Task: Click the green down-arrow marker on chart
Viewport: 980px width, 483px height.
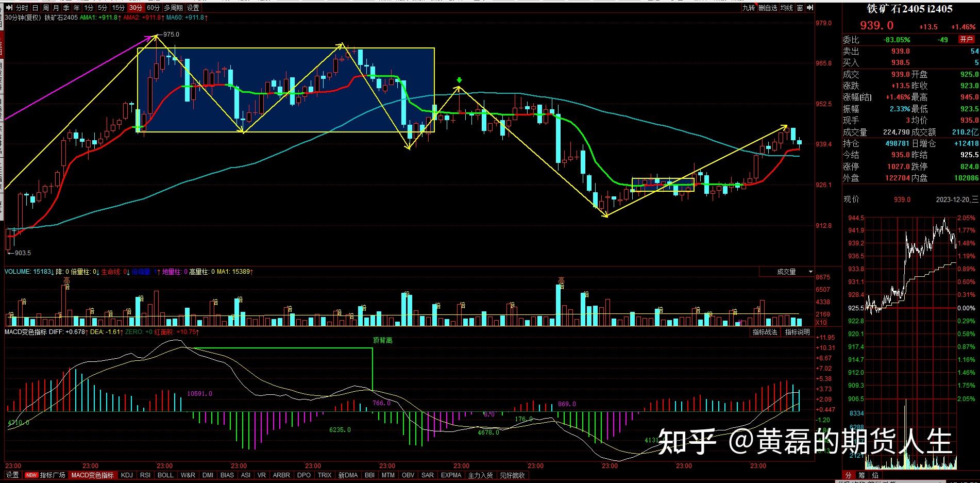Action: tap(459, 80)
